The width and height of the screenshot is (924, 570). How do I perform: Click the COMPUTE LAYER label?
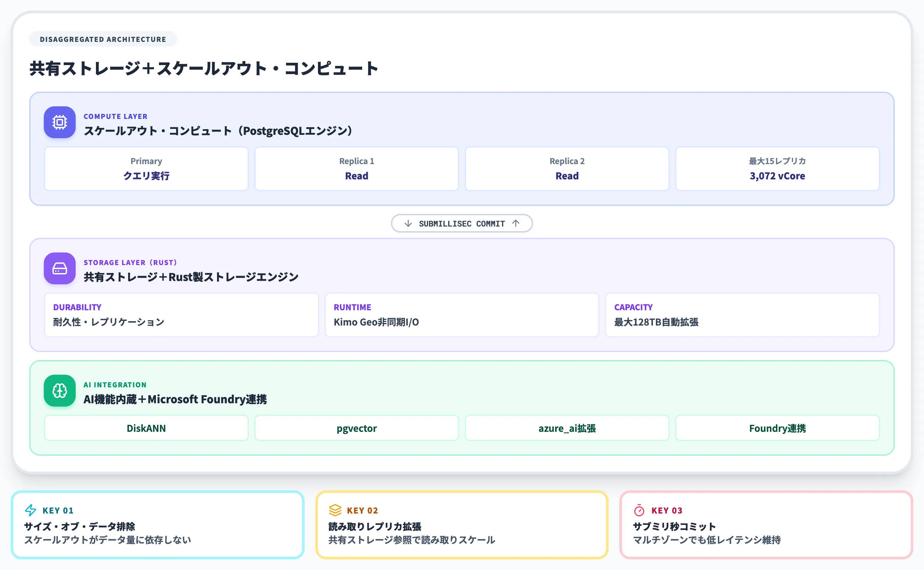pyautogui.click(x=116, y=117)
